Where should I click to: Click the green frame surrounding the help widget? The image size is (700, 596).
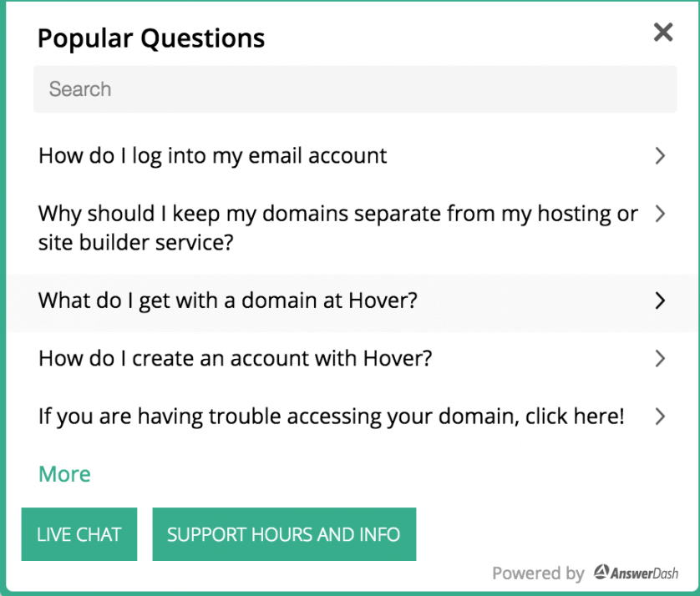pyautogui.click(x=3, y=298)
